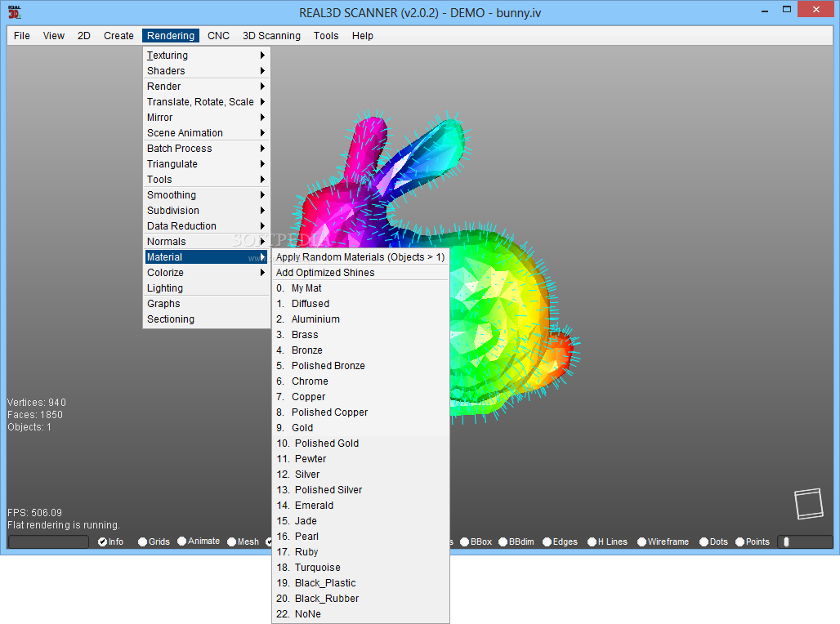Choose the Chrome material
This screenshot has width=840, height=624.
(360, 381)
